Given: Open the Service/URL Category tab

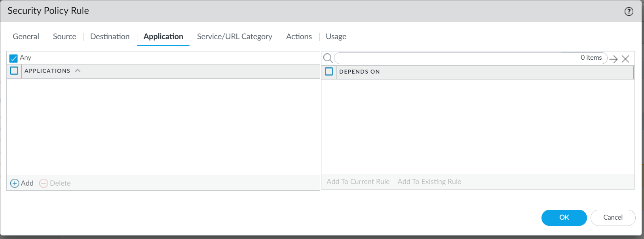Looking at the screenshot, I should tap(234, 36).
